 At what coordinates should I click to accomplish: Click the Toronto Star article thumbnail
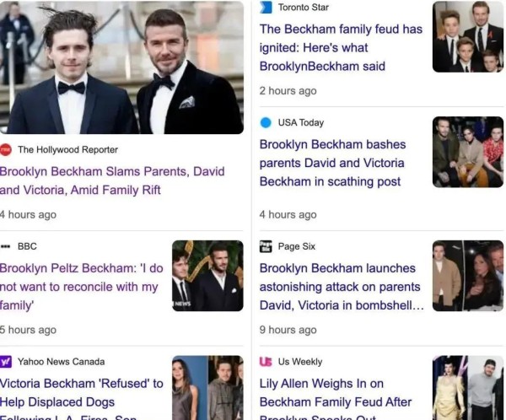468,37
